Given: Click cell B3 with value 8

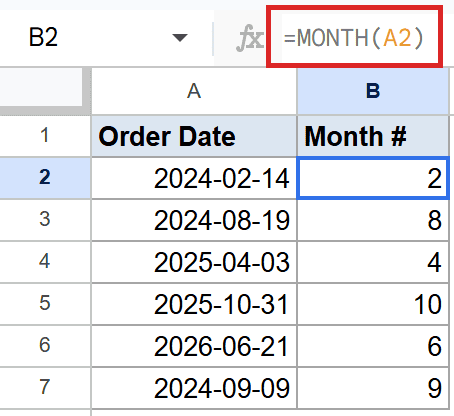Looking at the screenshot, I should pyautogui.click(x=373, y=220).
